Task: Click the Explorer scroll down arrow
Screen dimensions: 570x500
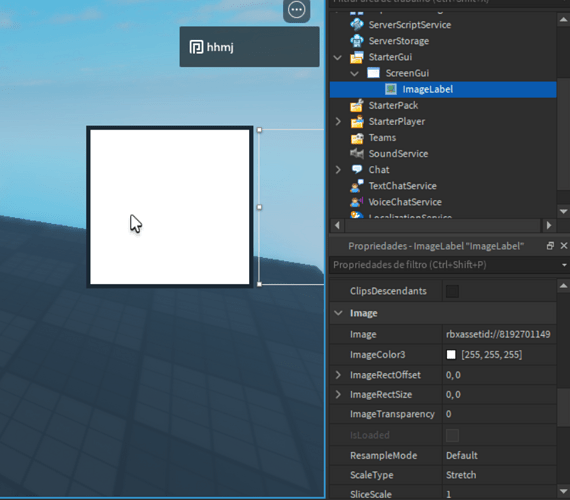Action: 563,211
